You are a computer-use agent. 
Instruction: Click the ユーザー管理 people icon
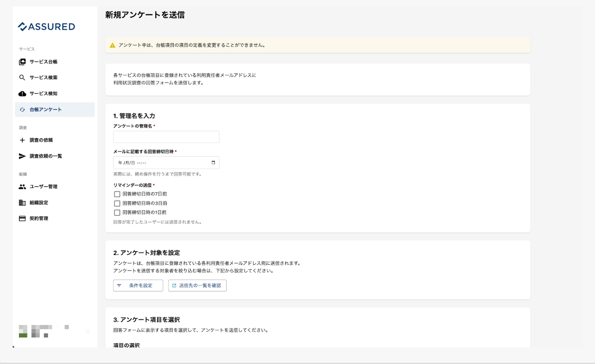[22, 187]
